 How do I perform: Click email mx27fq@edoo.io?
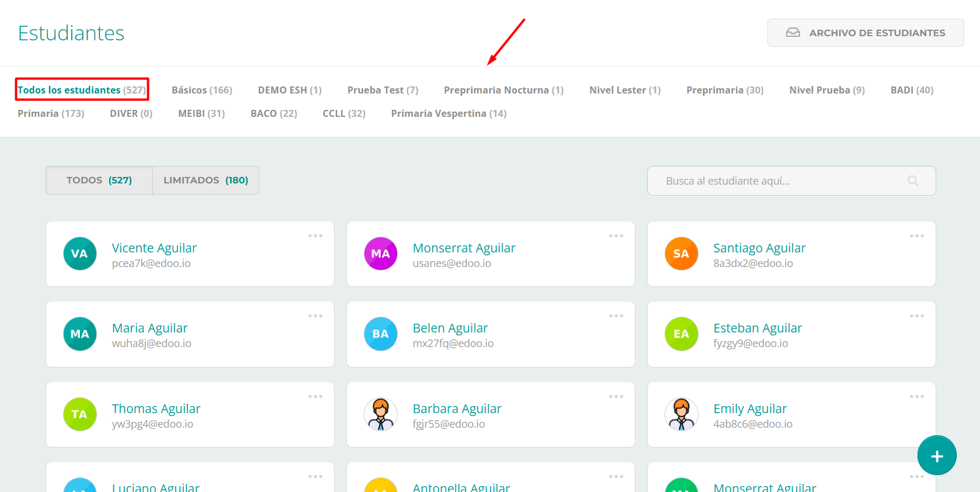point(453,344)
